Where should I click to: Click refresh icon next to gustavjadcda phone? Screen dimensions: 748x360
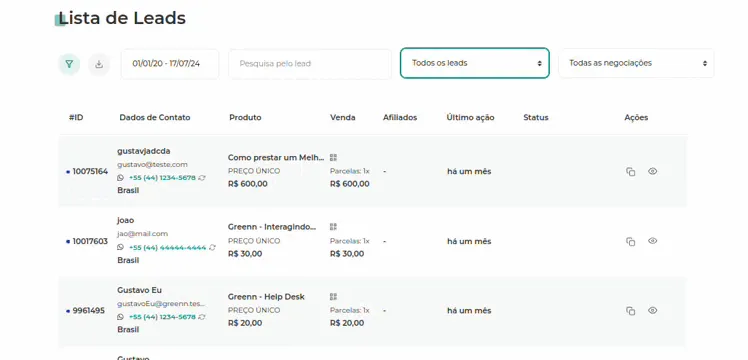pyautogui.click(x=202, y=177)
